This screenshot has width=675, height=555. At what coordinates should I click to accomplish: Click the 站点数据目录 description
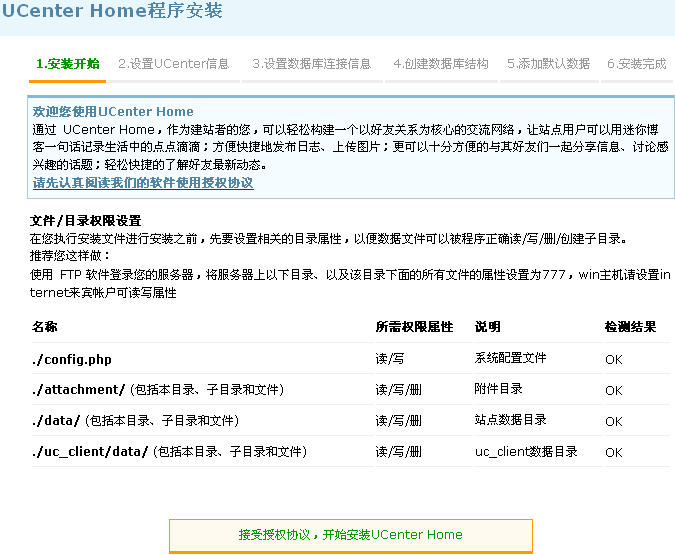[x=511, y=419]
